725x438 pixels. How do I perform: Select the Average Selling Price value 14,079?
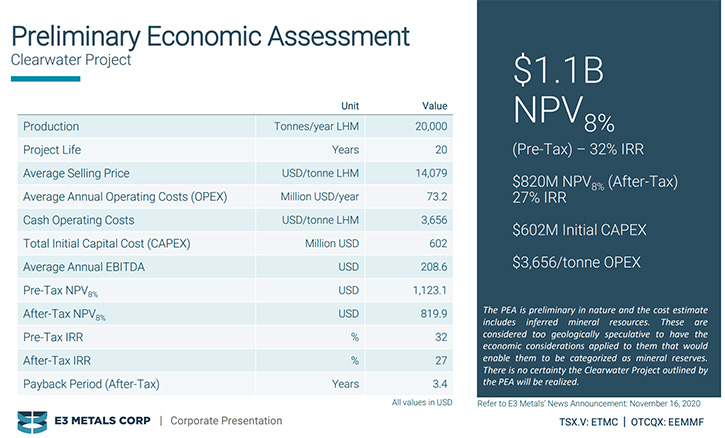pos(430,173)
